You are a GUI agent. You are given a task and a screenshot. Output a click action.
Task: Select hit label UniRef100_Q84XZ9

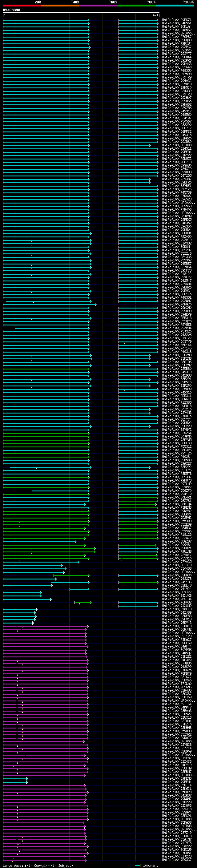177,169
